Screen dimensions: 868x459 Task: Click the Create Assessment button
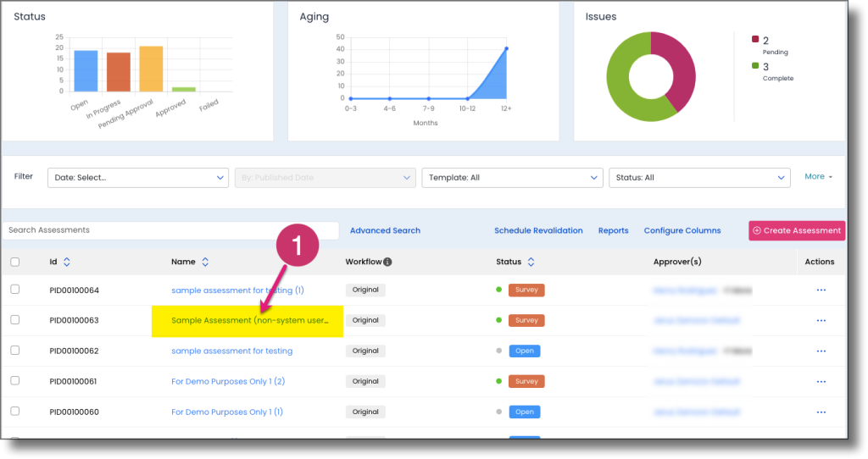pyautogui.click(x=797, y=230)
